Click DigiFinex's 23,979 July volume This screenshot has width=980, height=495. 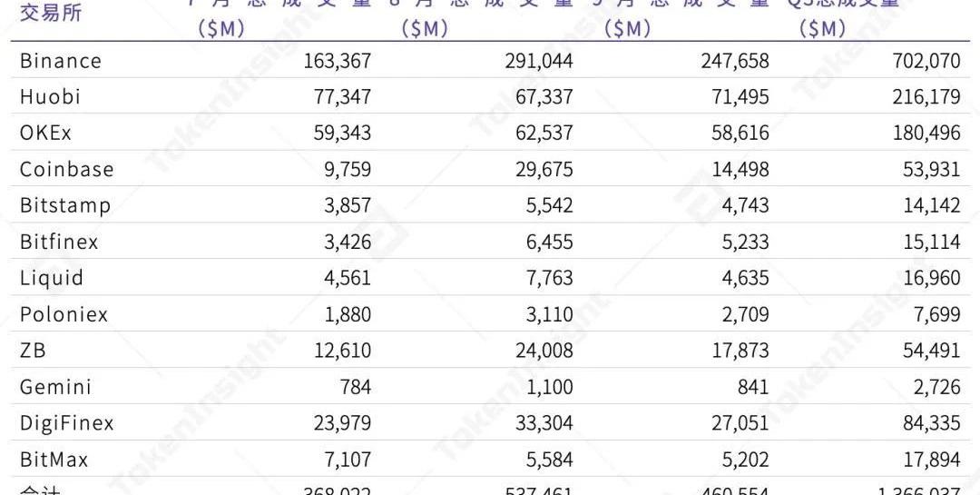pyautogui.click(x=342, y=423)
